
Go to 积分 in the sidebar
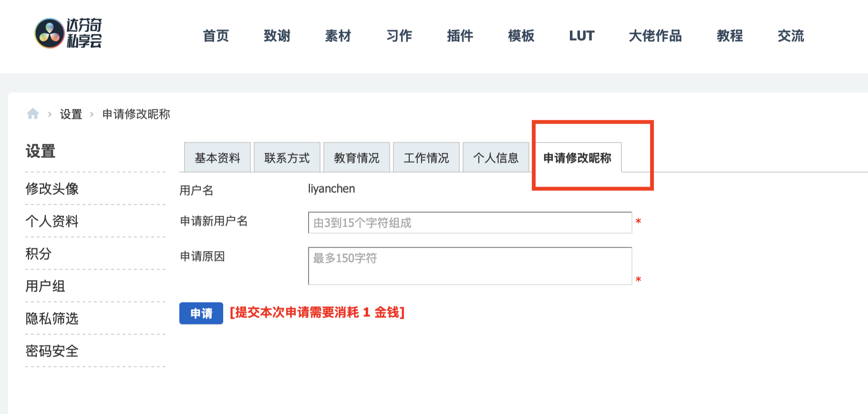tap(39, 254)
